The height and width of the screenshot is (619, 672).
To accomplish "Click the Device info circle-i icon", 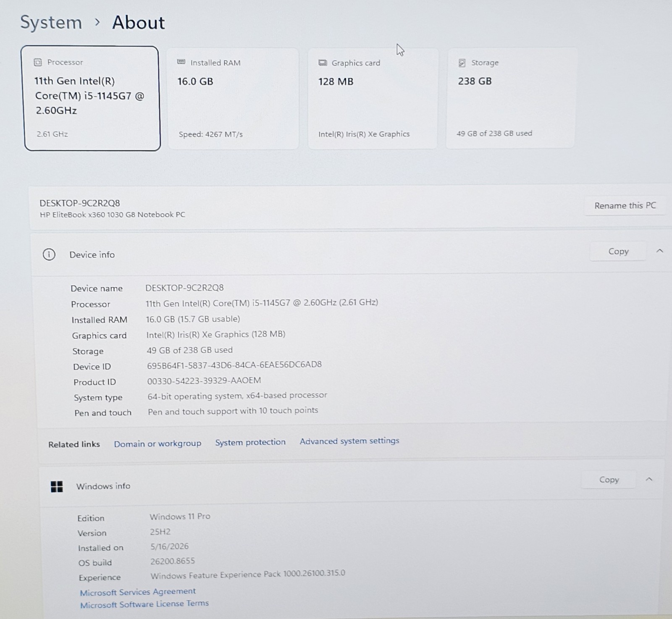I will (49, 254).
